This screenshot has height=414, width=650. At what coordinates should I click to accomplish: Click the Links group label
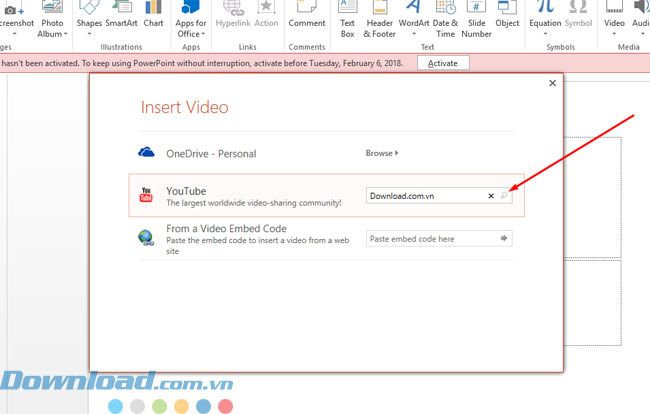247,47
